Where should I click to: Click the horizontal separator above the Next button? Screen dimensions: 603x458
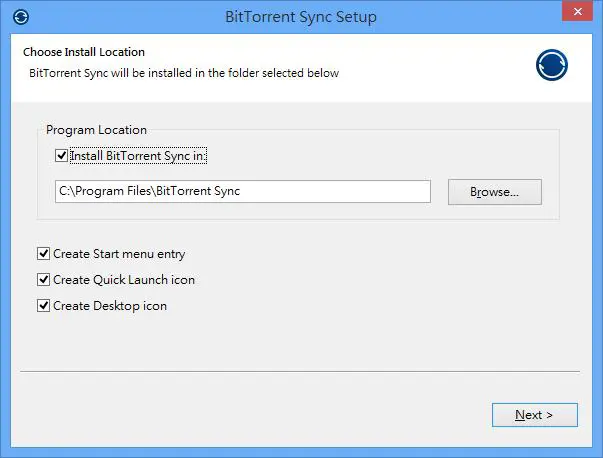click(x=300, y=371)
